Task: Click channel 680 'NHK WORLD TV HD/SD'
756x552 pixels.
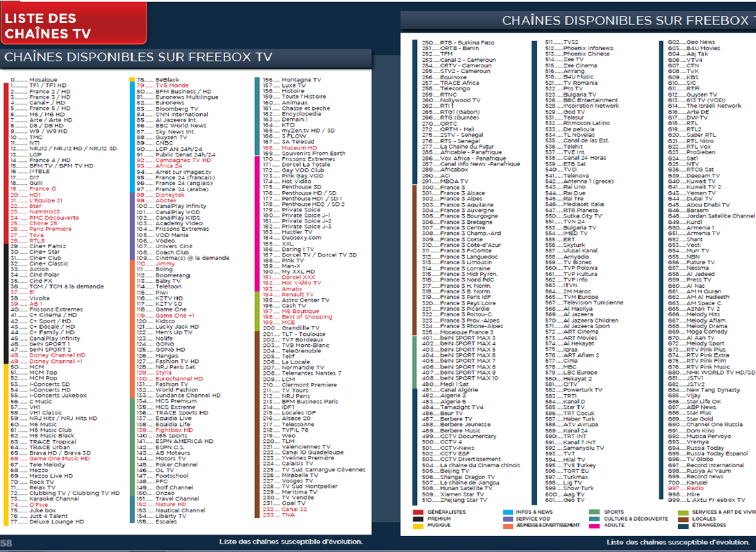Action: coord(711,373)
